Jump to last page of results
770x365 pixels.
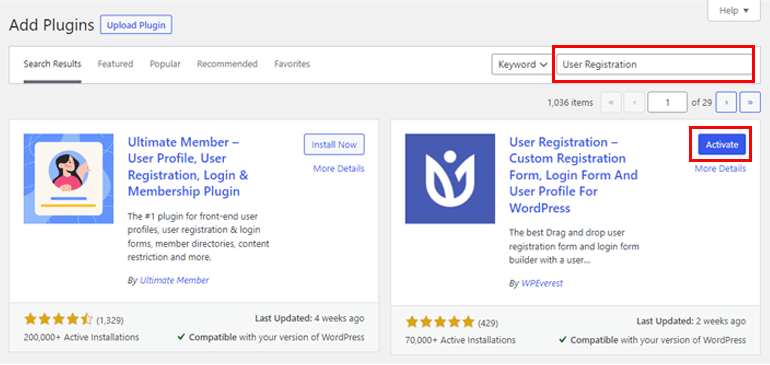coord(750,103)
